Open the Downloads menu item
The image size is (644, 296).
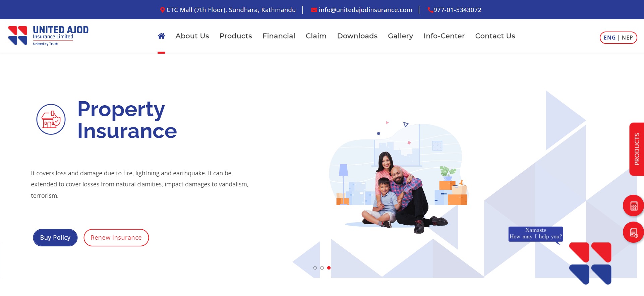tap(357, 36)
